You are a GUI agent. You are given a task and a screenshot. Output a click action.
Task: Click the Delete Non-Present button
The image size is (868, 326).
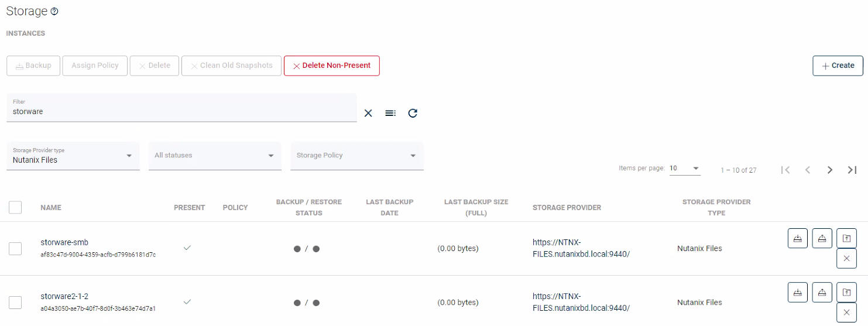(332, 66)
